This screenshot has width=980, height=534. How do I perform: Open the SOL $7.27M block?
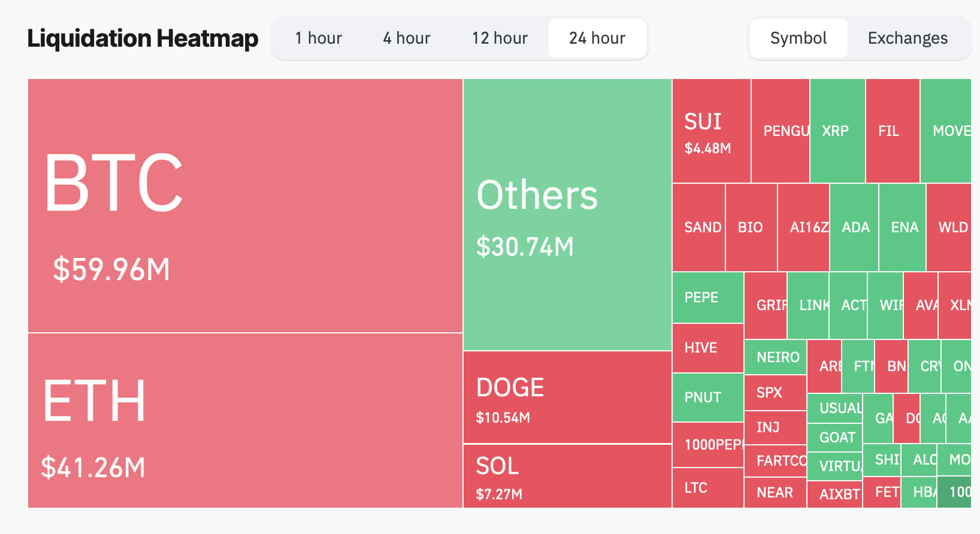pos(567,477)
